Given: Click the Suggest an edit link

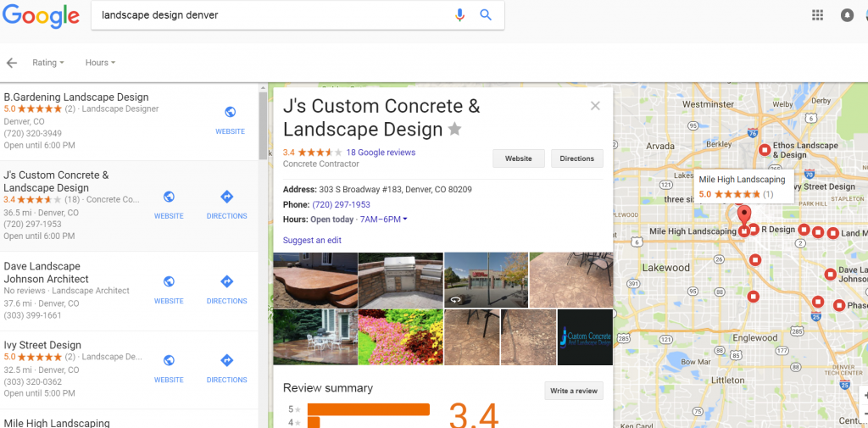Looking at the screenshot, I should (x=312, y=241).
